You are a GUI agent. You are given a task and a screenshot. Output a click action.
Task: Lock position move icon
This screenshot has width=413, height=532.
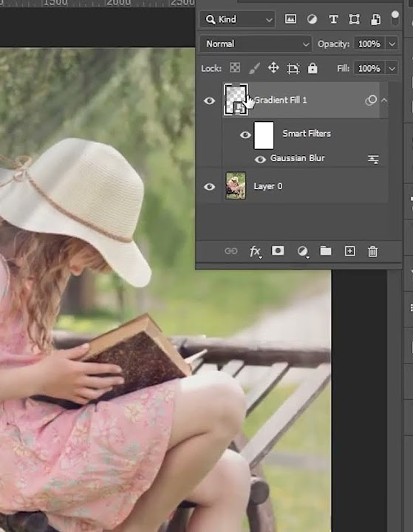click(x=273, y=68)
